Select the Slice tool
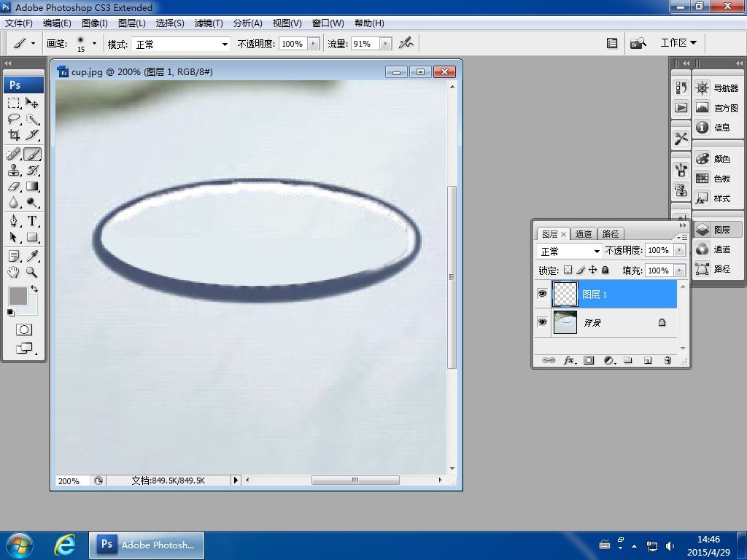This screenshot has width=747, height=560. [x=32, y=135]
